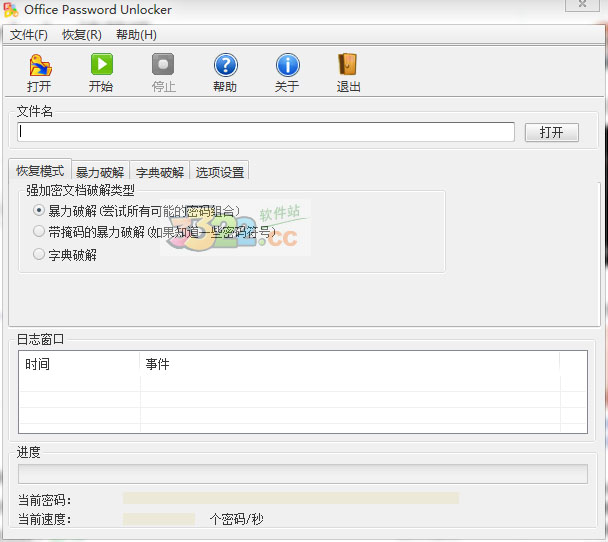Open the 文件(F) menu
Screen dimensions: 608x542
click(29, 35)
